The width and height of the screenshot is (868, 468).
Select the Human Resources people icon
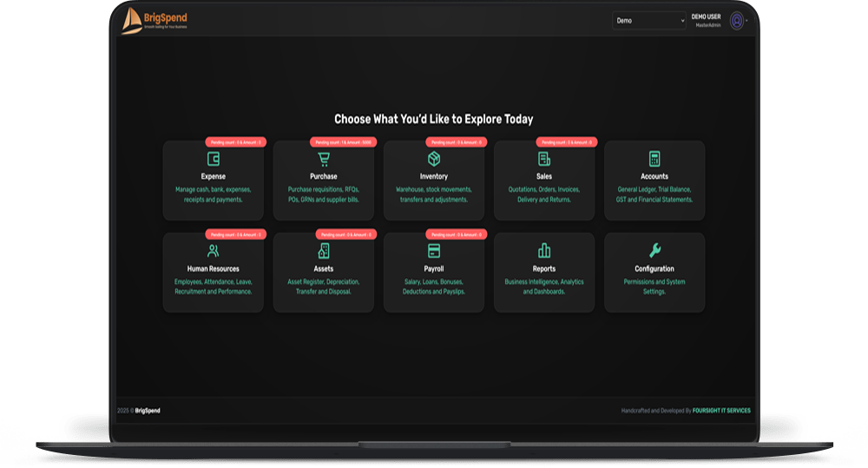[214, 251]
